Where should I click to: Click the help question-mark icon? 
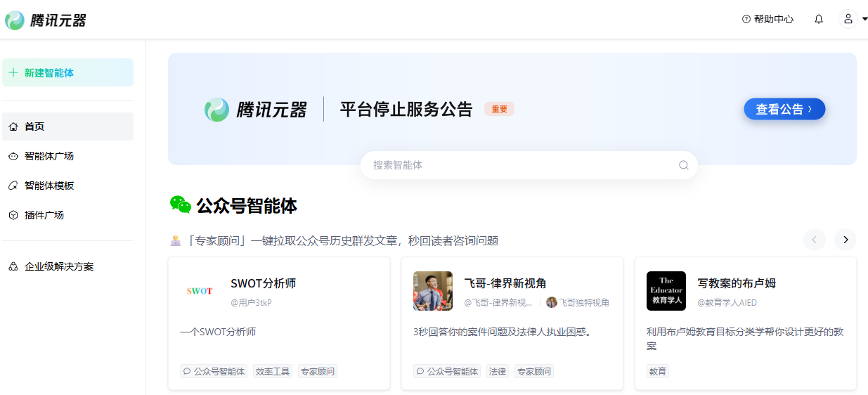click(x=746, y=20)
